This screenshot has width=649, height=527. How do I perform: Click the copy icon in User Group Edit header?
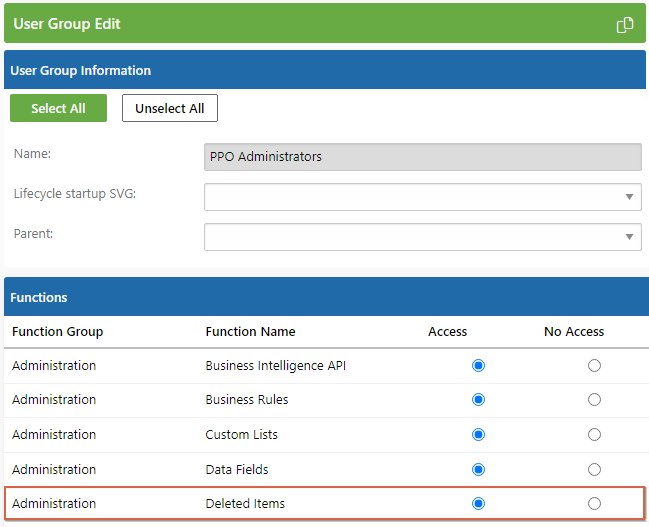625,25
